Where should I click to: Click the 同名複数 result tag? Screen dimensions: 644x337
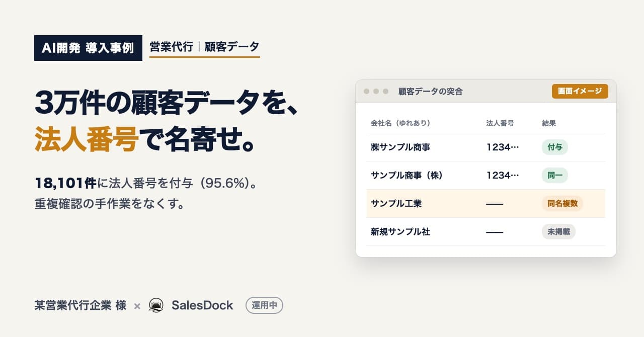click(x=562, y=204)
